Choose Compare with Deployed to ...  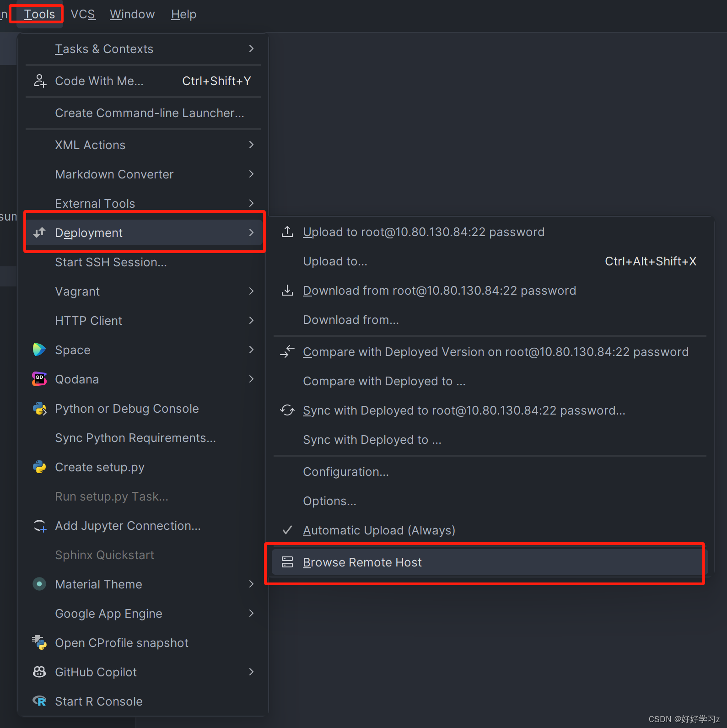[x=490, y=381]
